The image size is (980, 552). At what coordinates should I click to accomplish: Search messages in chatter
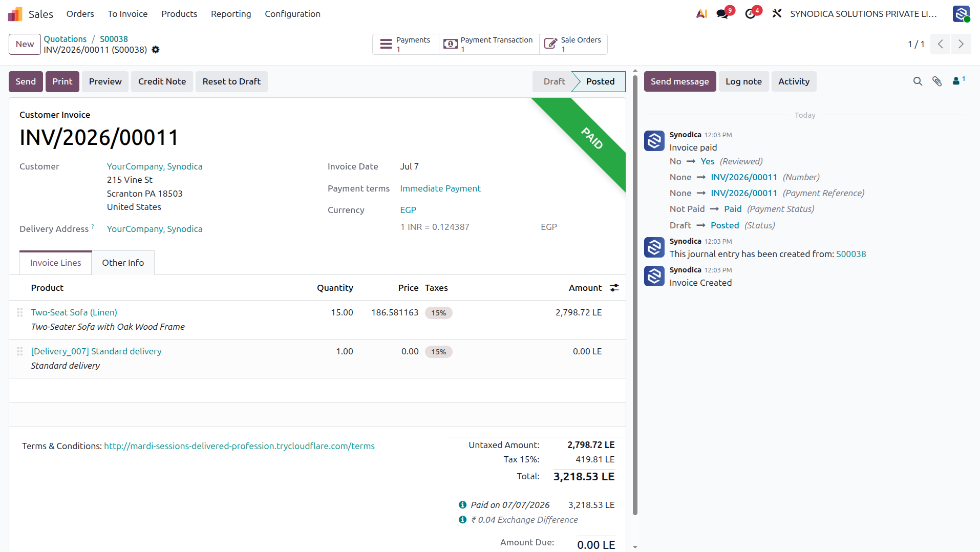(918, 81)
